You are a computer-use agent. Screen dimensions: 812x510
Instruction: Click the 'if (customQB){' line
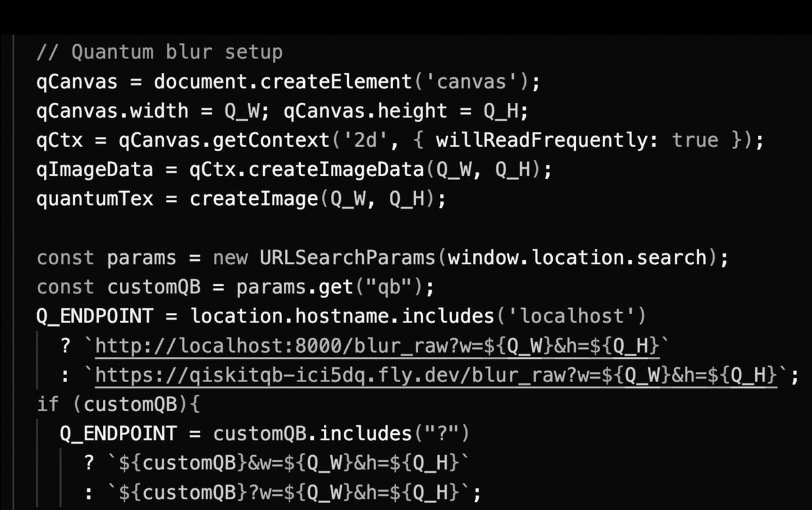point(118,404)
